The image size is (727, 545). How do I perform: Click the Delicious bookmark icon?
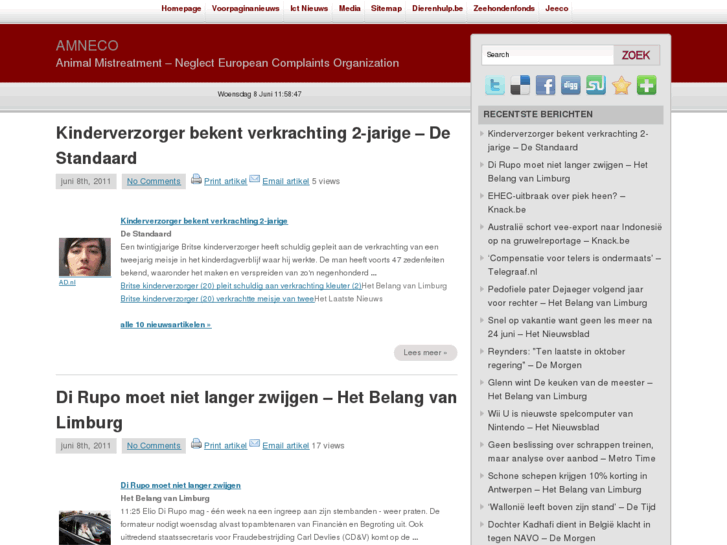pos(520,85)
